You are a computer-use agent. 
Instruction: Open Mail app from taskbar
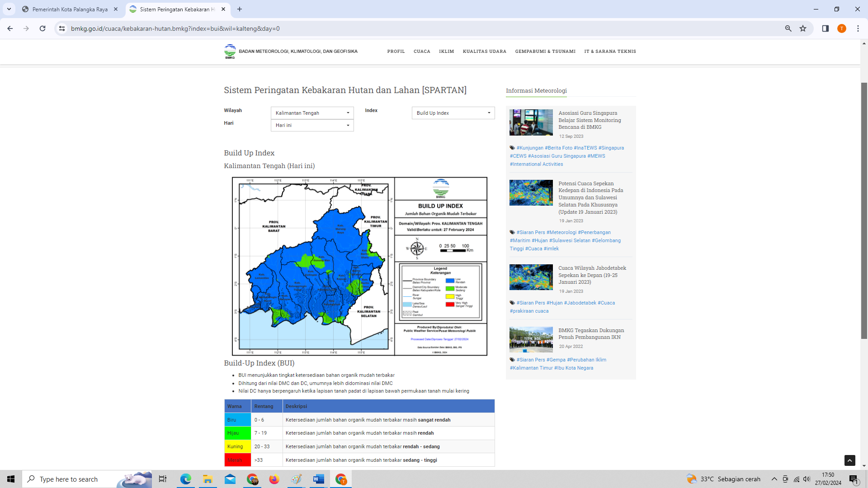(x=230, y=479)
